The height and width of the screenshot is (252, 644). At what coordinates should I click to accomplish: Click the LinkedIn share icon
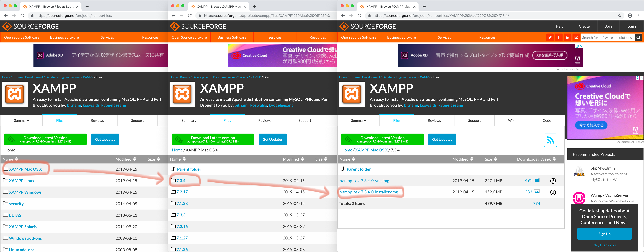pyautogui.click(x=568, y=38)
